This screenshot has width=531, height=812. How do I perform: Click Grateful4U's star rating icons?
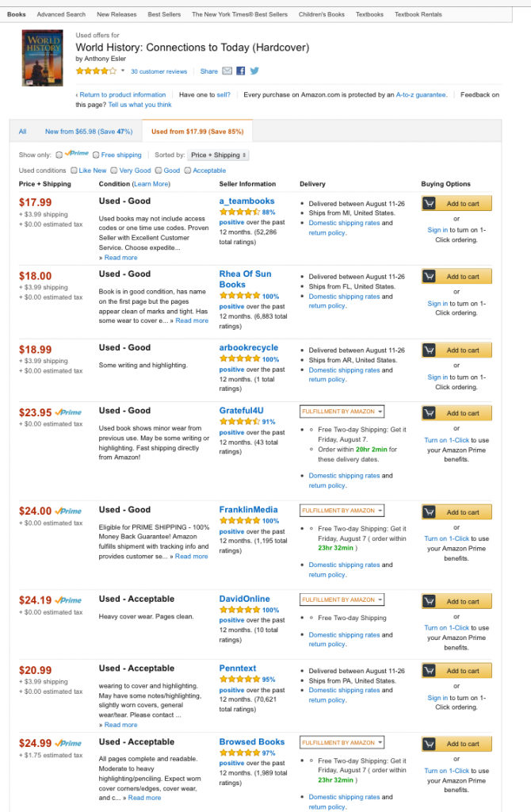[238, 421]
